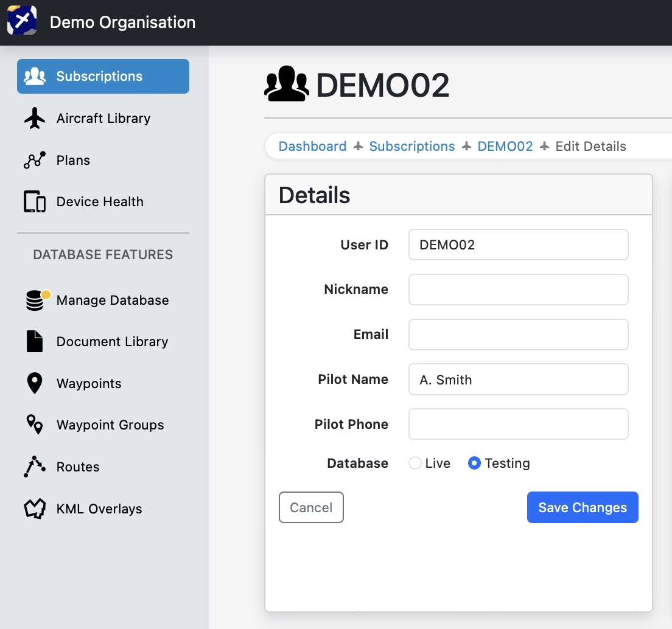
Task: Click the Routes path icon
Action: point(35,467)
